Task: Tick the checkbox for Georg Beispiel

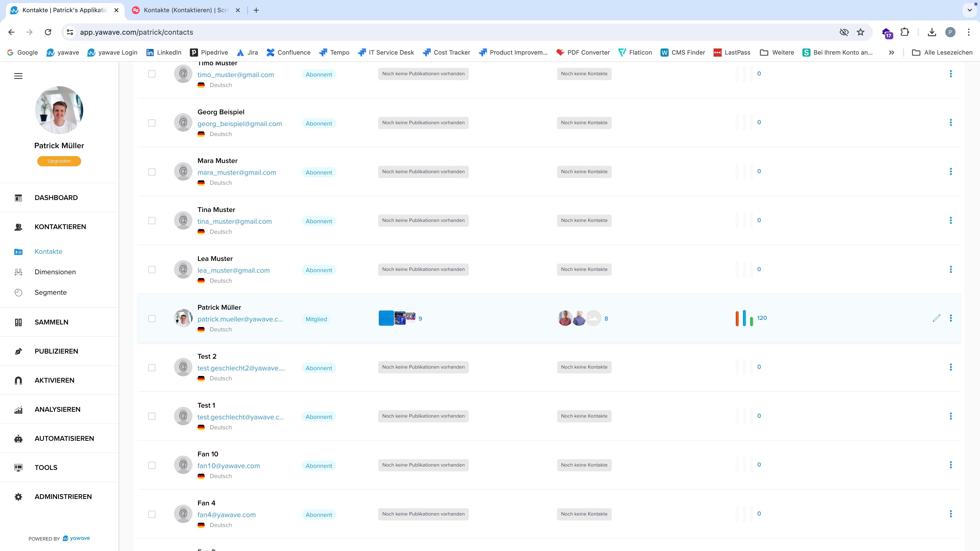Action: click(152, 123)
